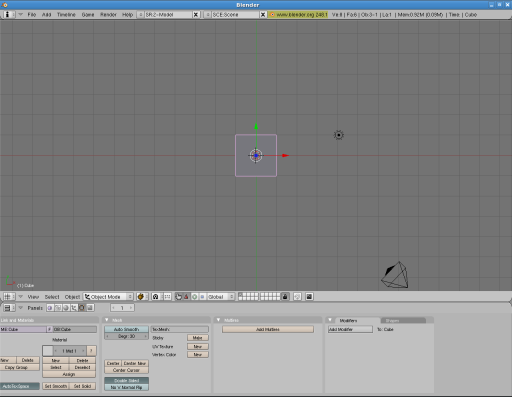512x397 pixels.
Task: Toggle the layer lock icon
Action: [x=285, y=297]
